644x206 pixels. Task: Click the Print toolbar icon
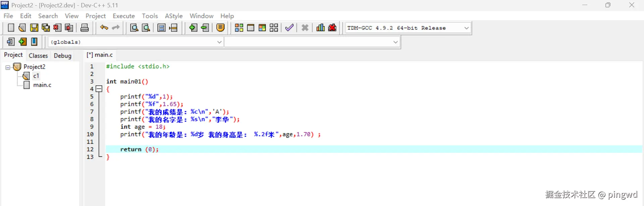pyautogui.click(x=85, y=28)
